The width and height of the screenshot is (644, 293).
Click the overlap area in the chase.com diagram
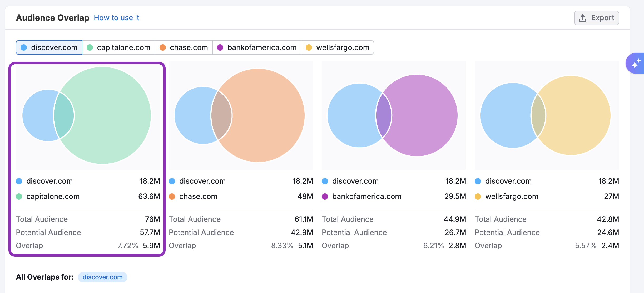pyautogui.click(x=222, y=115)
